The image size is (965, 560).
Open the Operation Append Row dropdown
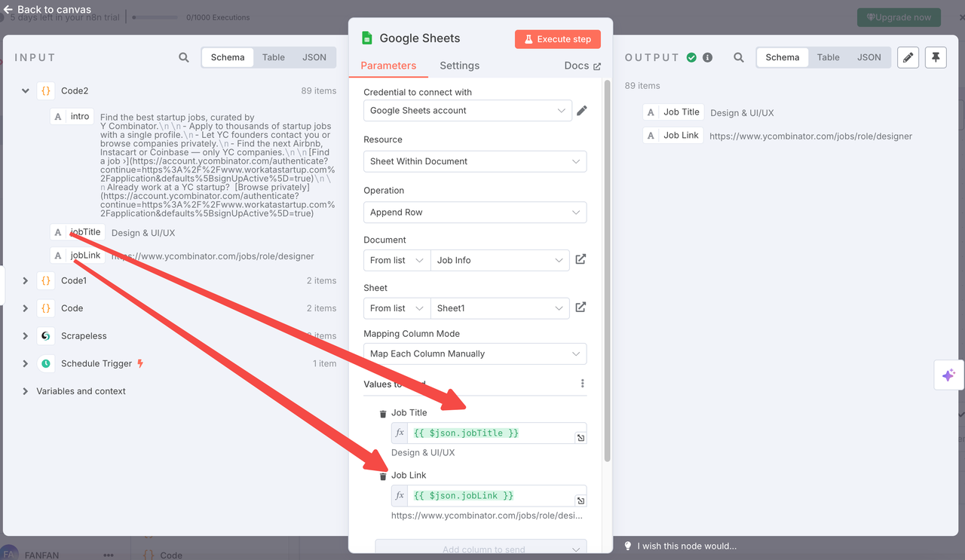coord(475,213)
